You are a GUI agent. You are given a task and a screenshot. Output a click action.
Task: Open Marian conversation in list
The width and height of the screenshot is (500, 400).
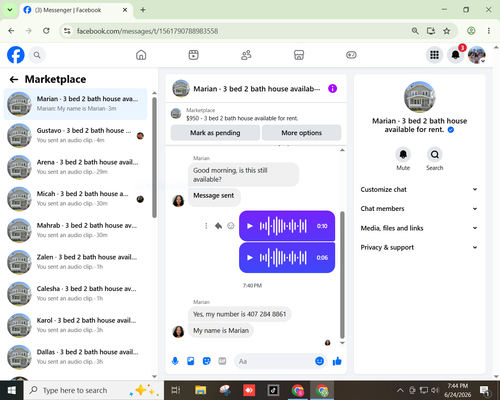click(75, 104)
